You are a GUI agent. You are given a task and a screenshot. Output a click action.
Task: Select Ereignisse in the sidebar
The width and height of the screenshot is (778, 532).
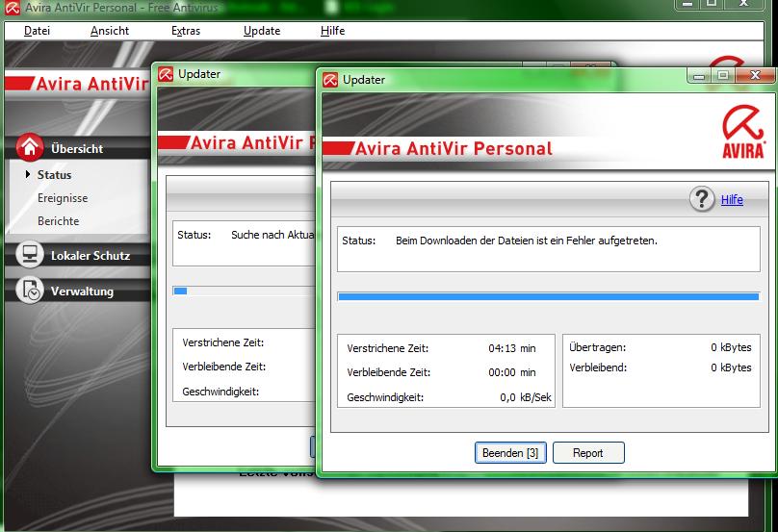point(63,198)
